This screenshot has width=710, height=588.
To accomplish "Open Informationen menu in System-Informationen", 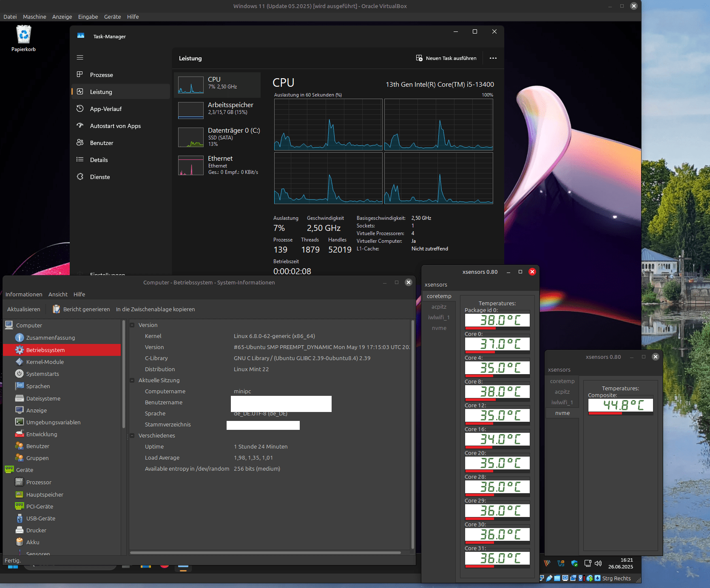I will click(24, 294).
